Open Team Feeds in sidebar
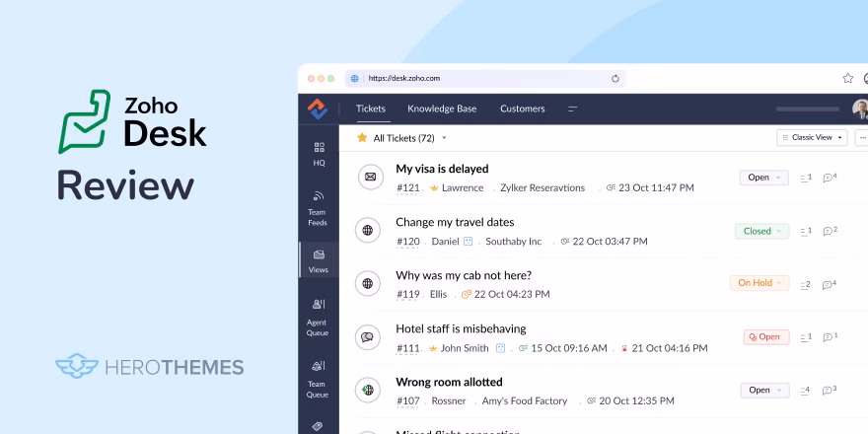This screenshot has height=434, width=868. [x=318, y=209]
